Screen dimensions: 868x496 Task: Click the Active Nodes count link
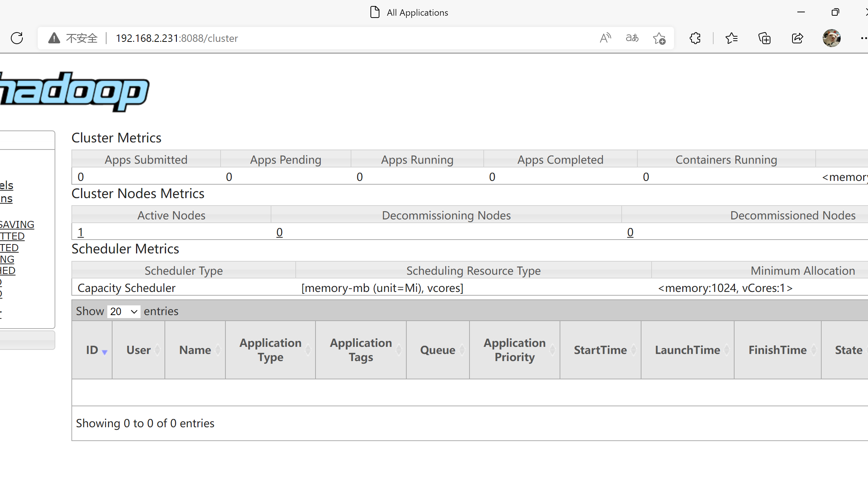pos(80,232)
